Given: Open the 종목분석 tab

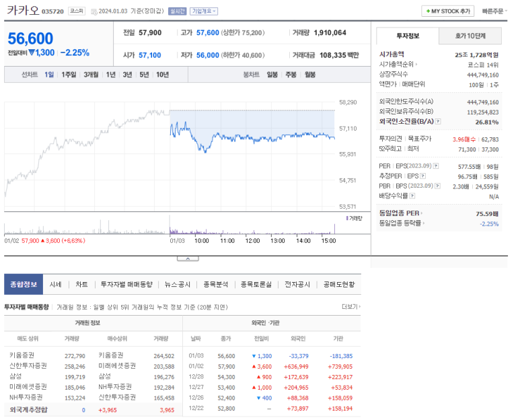Looking at the screenshot, I should pos(215,284).
